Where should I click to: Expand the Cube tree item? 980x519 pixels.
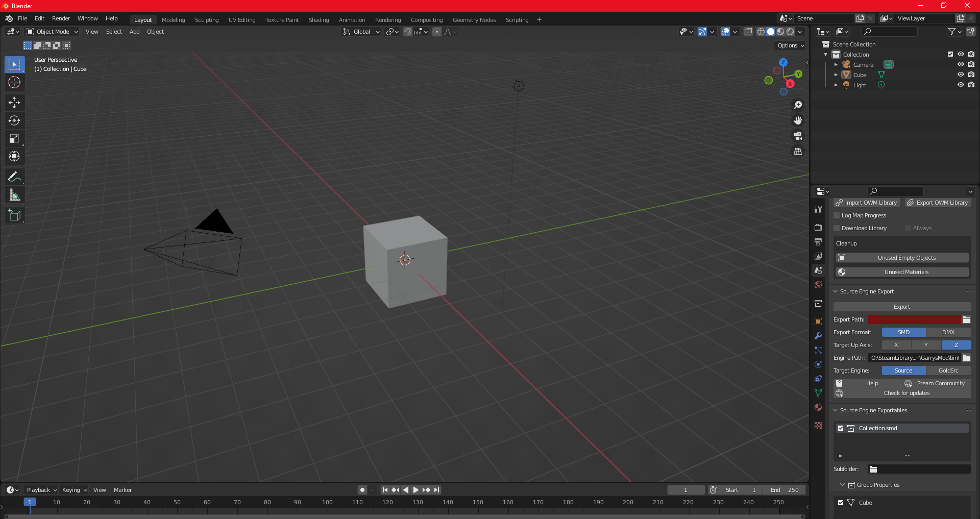click(x=836, y=75)
